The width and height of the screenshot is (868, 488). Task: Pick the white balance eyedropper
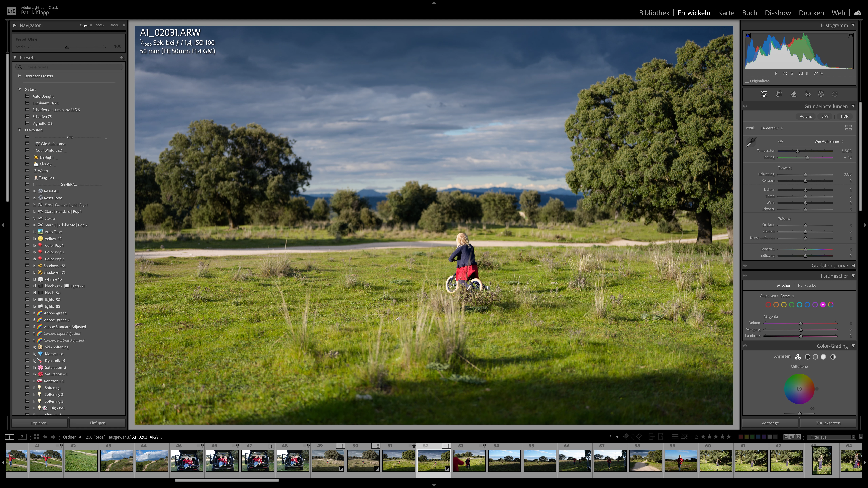click(x=751, y=142)
